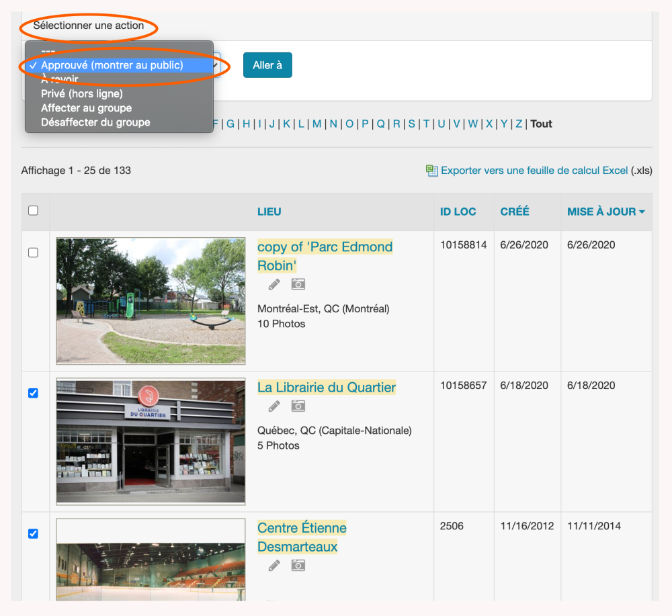Viewport: 672px width, 616px height.
Task: Click ID LOC value 10158657
Action: pyautogui.click(x=463, y=386)
